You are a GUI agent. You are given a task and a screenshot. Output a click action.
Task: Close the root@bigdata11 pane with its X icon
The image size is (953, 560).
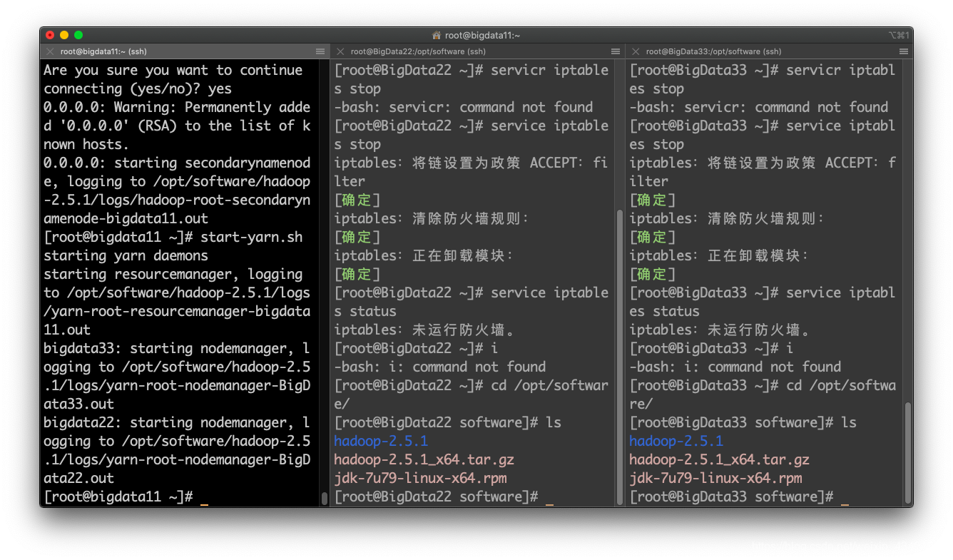coord(50,51)
